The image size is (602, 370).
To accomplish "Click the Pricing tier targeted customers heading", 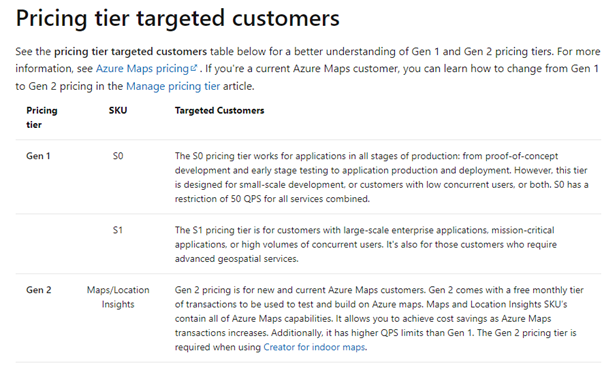I will (x=177, y=18).
